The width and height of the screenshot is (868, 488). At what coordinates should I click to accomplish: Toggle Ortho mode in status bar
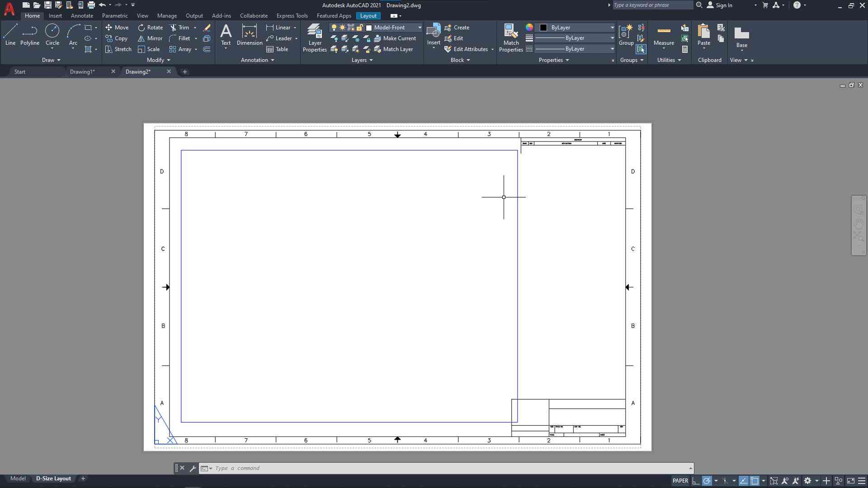pyautogui.click(x=696, y=481)
